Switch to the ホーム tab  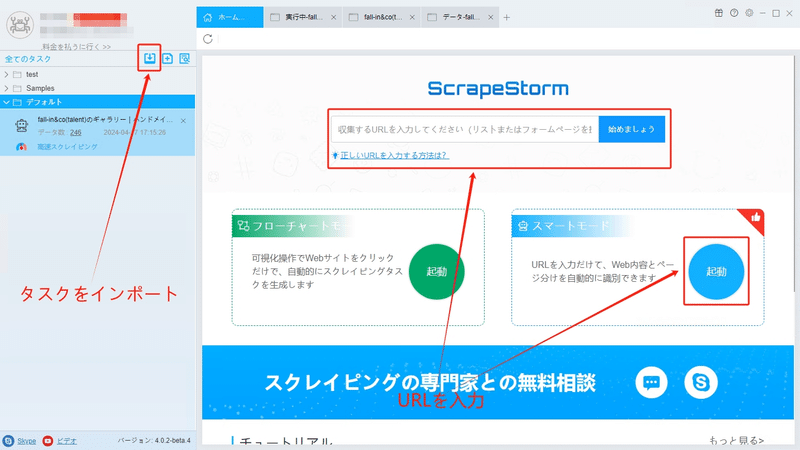(230, 17)
